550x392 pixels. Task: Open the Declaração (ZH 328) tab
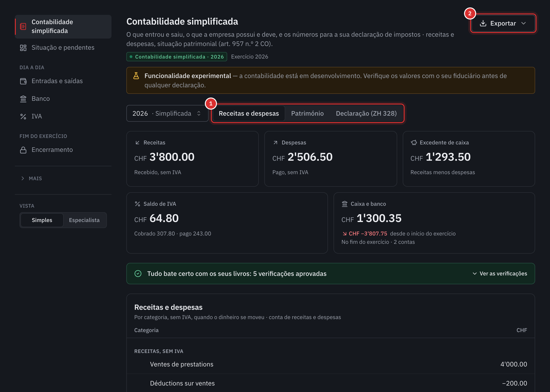(x=366, y=114)
